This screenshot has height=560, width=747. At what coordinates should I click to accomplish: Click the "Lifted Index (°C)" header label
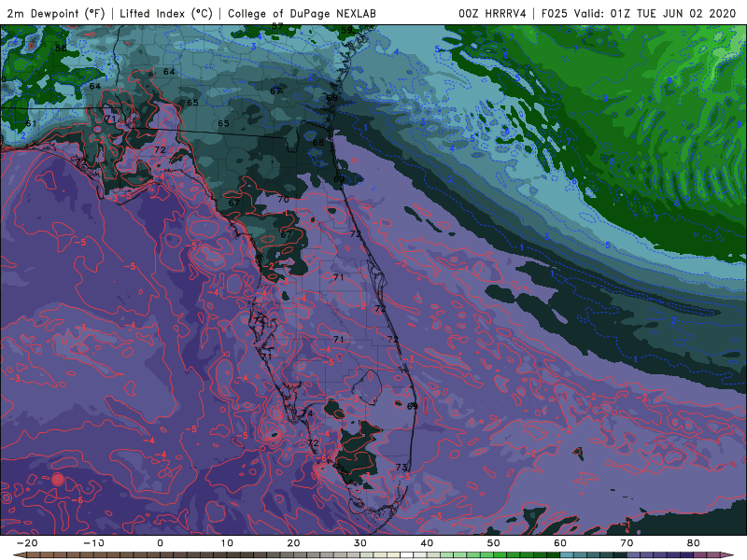[x=166, y=13]
